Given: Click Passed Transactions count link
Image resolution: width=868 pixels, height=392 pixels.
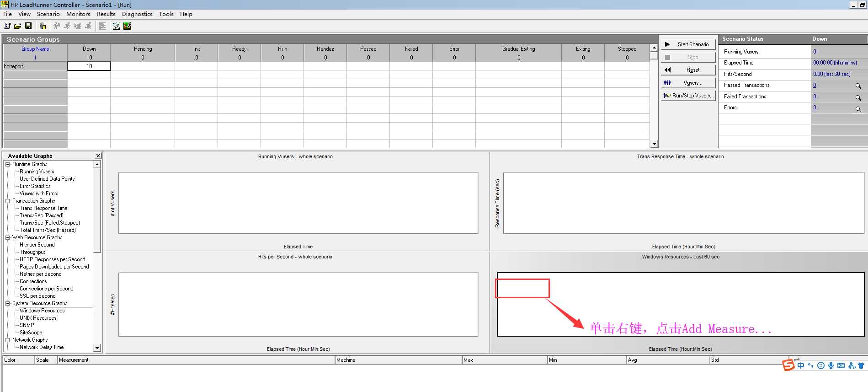Looking at the screenshot, I should [x=815, y=85].
